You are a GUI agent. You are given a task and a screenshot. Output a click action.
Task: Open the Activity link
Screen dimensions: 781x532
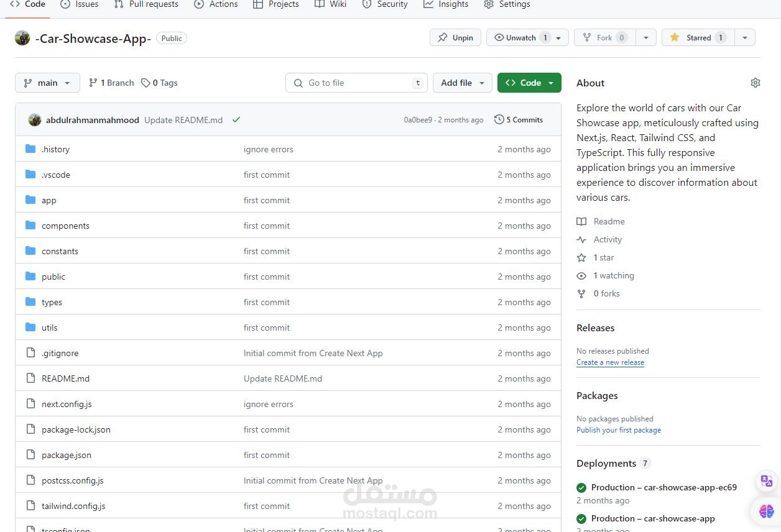tap(599, 239)
